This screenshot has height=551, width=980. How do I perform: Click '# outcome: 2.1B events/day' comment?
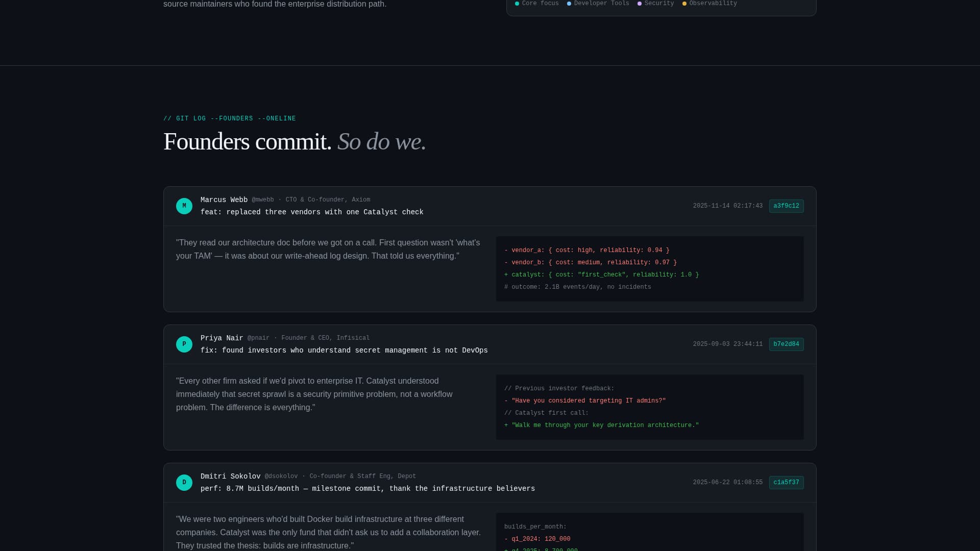578,287
